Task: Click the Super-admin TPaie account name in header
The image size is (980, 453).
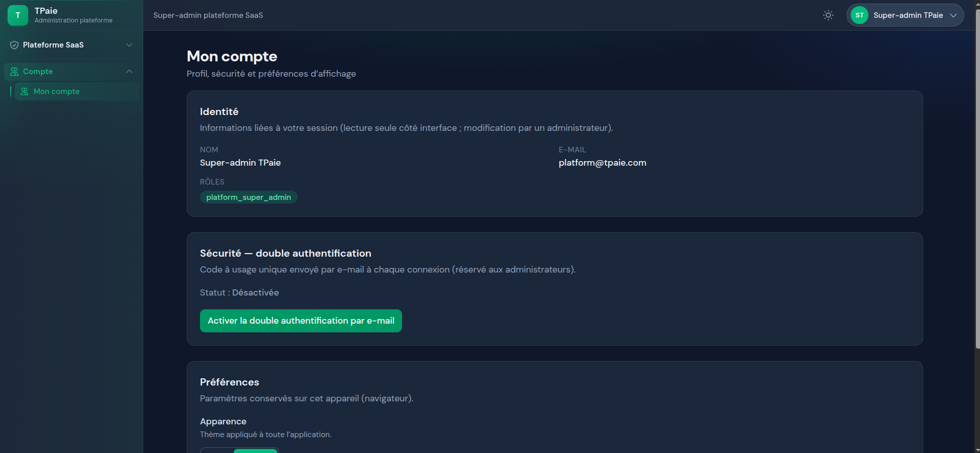Action: [x=908, y=15]
